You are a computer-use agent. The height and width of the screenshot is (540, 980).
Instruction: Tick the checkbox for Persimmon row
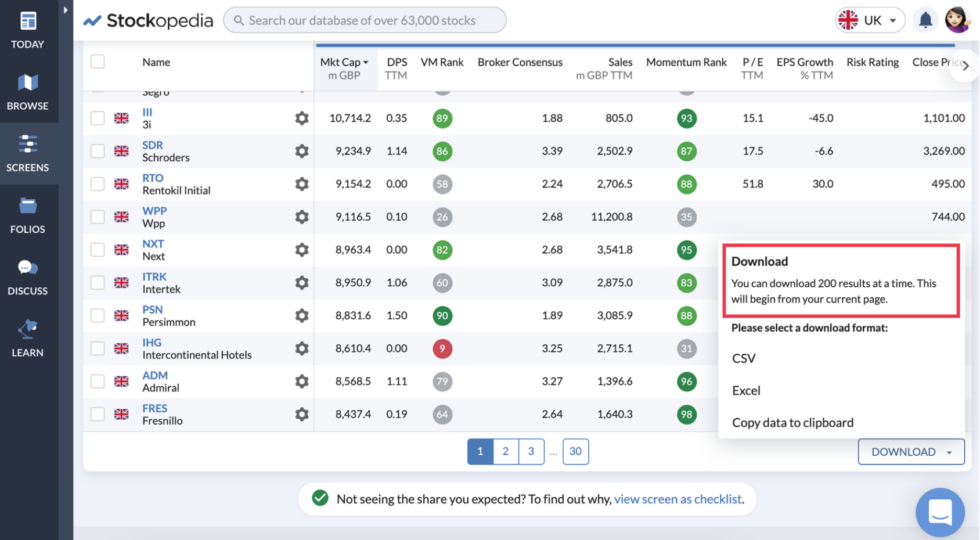(98, 315)
